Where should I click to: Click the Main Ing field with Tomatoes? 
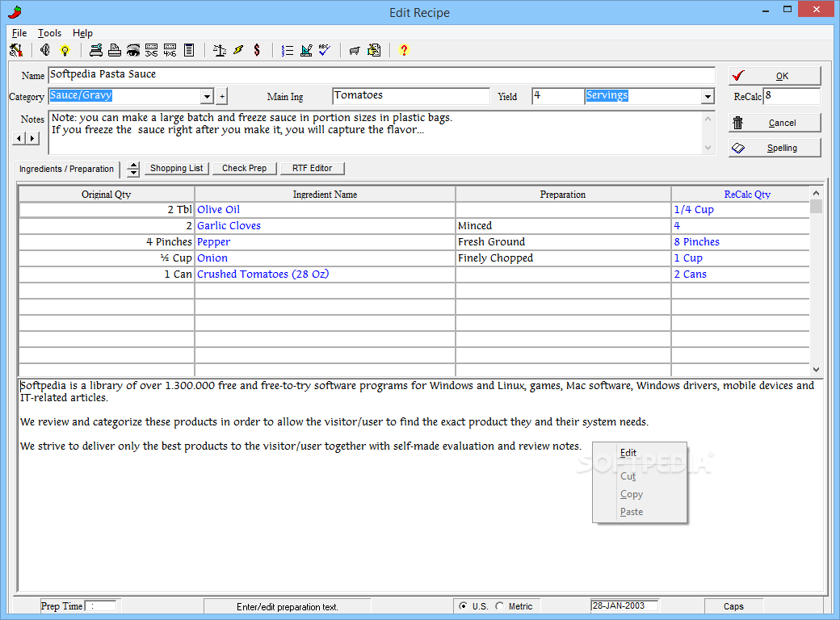pos(411,95)
